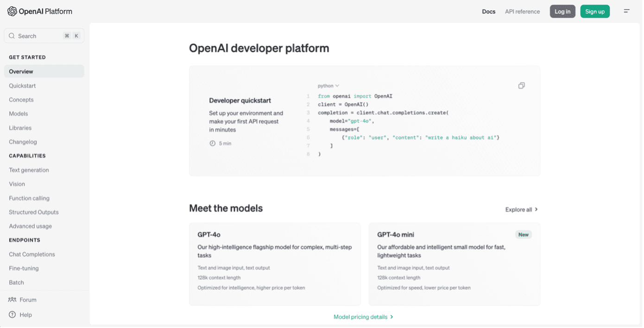Open Models in the sidebar
Image resolution: width=644 pixels, height=328 pixels.
[19, 114]
